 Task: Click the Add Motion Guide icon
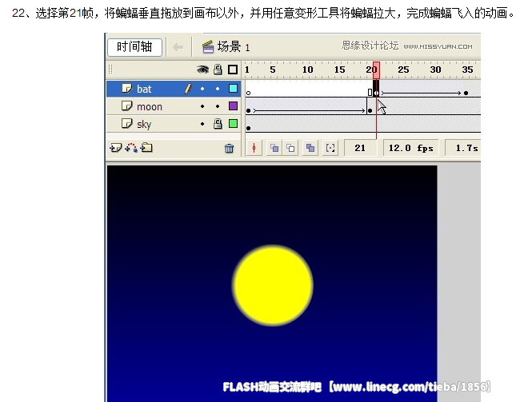coord(130,148)
